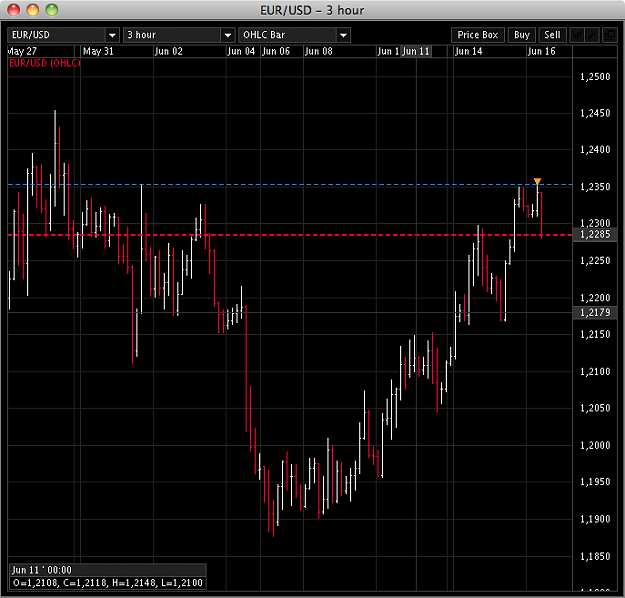The image size is (625, 598).
Task: Minimize the chart window with yellow button
Action: pyautogui.click(x=33, y=10)
